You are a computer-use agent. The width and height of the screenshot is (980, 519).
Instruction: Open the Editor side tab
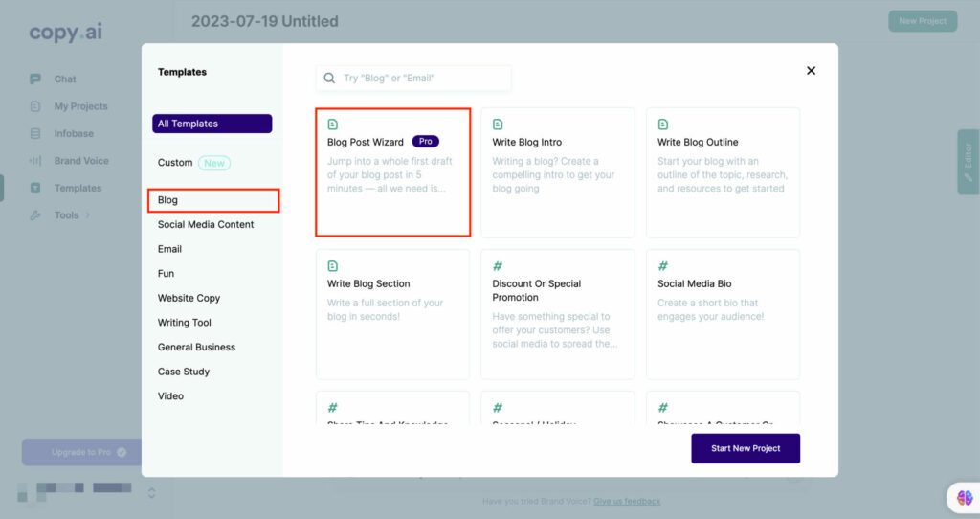(969, 162)
